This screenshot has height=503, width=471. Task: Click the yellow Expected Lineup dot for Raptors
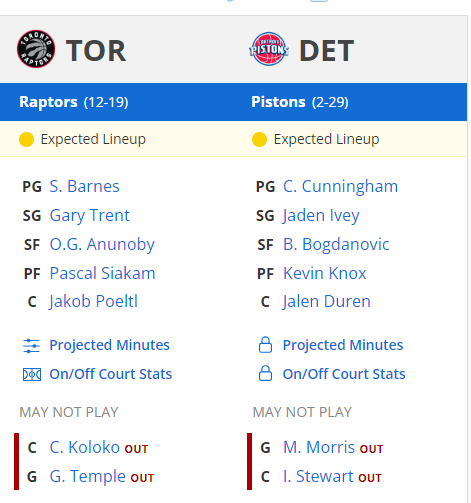point(26,139)
